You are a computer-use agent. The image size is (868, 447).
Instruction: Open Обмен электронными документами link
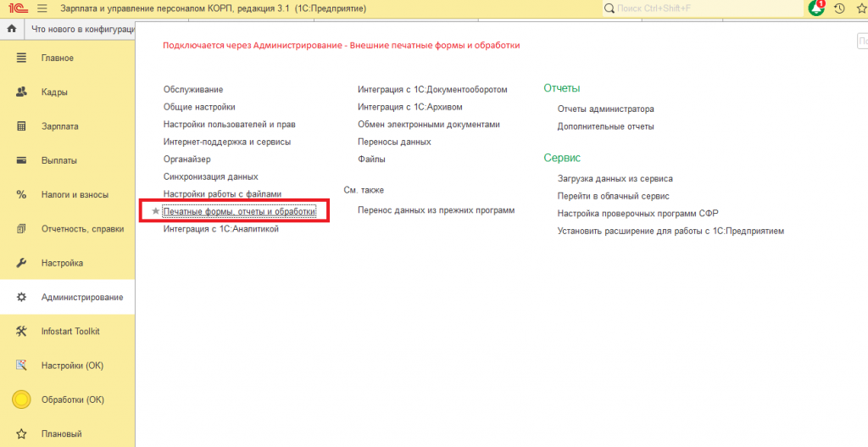(429, 124)
